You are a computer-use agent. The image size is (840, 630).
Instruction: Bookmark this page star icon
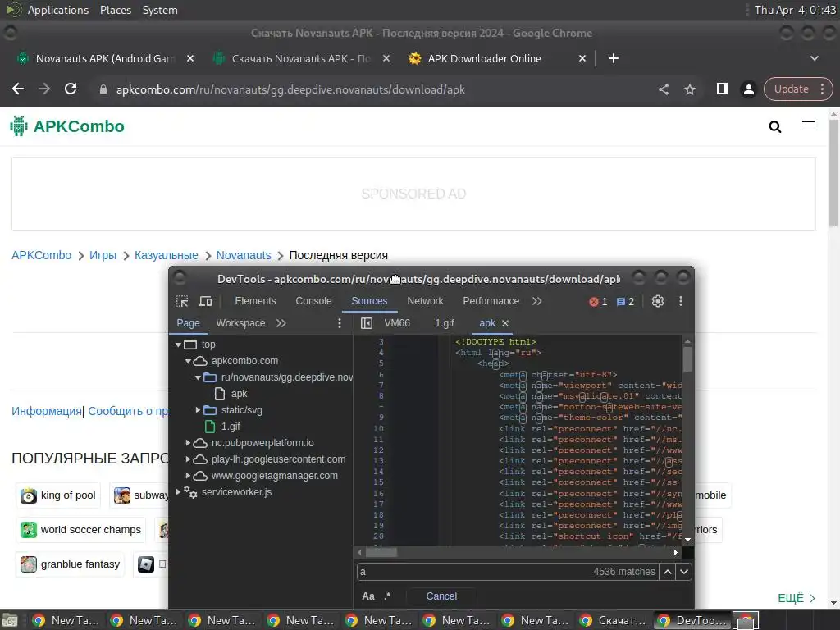click(690, 89)
